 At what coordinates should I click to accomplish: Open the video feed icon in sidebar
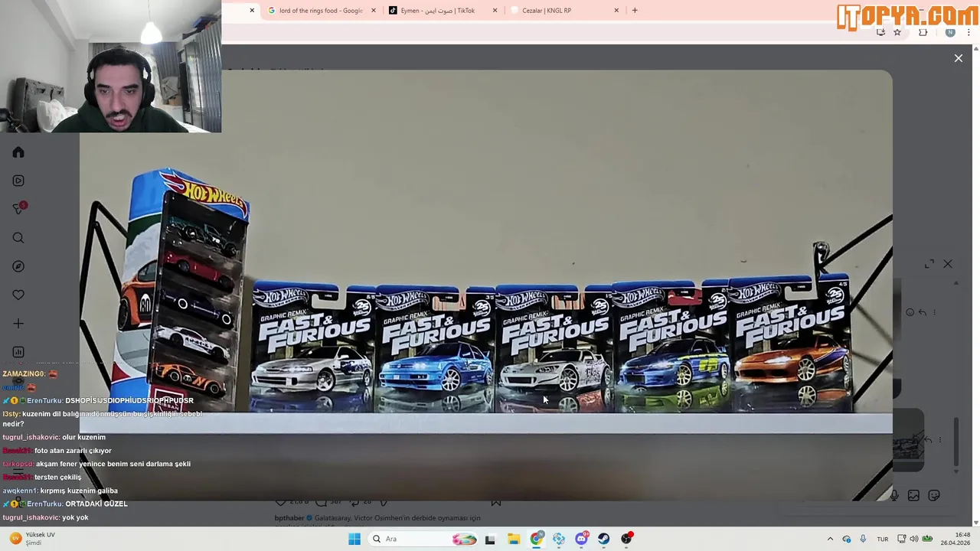(x=18, y=181)
